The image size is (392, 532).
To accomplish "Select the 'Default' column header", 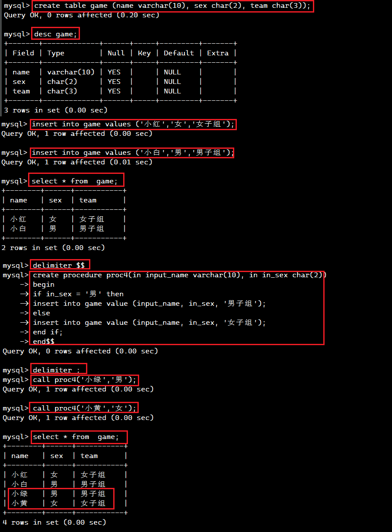I will click(x=178, y=53).
